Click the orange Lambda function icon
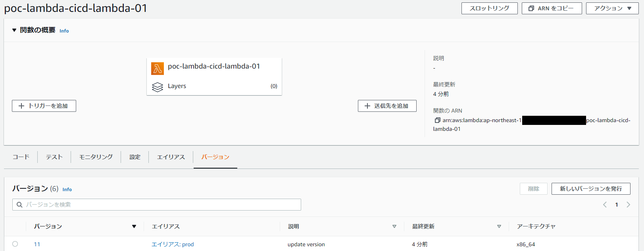 158,69
